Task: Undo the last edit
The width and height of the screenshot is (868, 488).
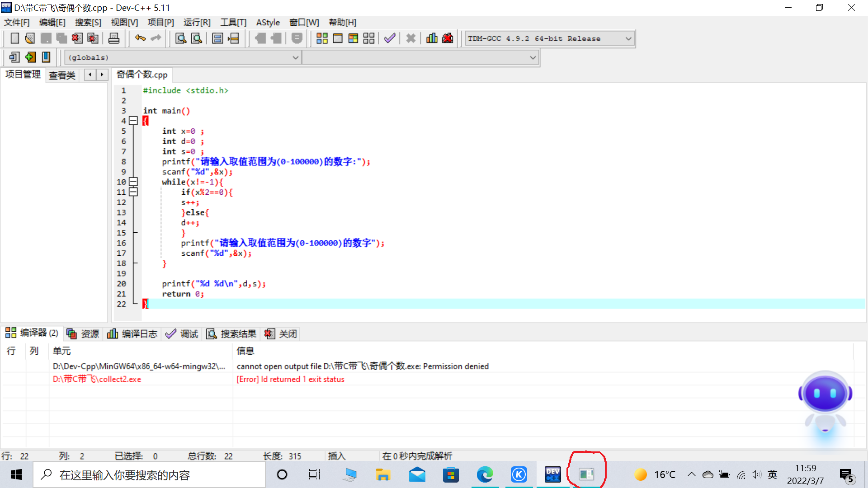Action: (x=140, y=38)
